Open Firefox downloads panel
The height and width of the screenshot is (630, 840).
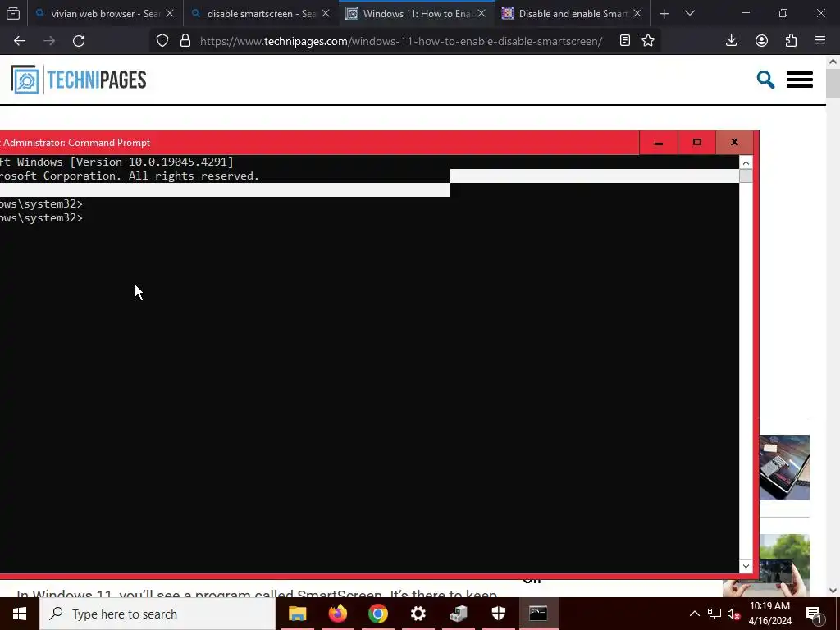click(731, 41)
